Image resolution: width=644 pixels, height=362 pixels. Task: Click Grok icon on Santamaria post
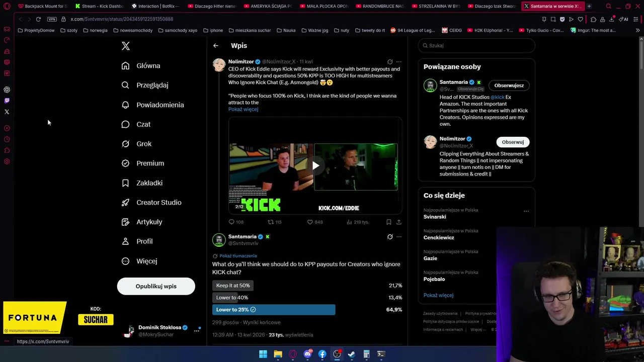coord(390,237)
